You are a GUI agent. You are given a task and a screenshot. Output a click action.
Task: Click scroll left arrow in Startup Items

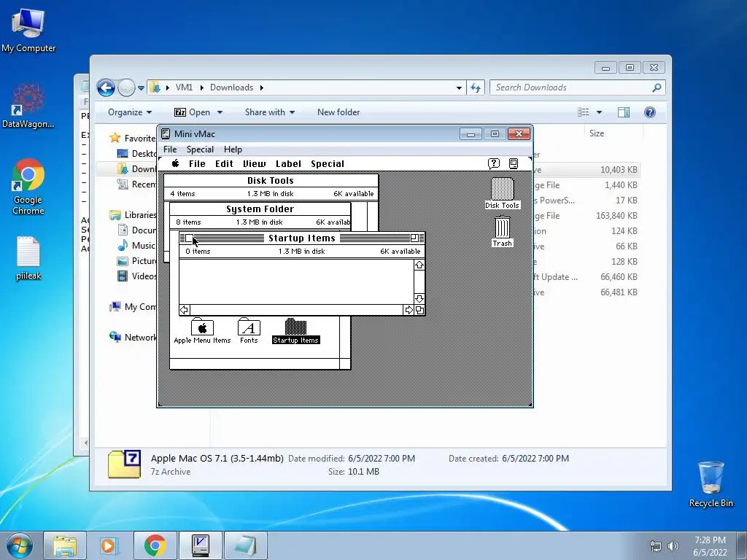[185, 310]
